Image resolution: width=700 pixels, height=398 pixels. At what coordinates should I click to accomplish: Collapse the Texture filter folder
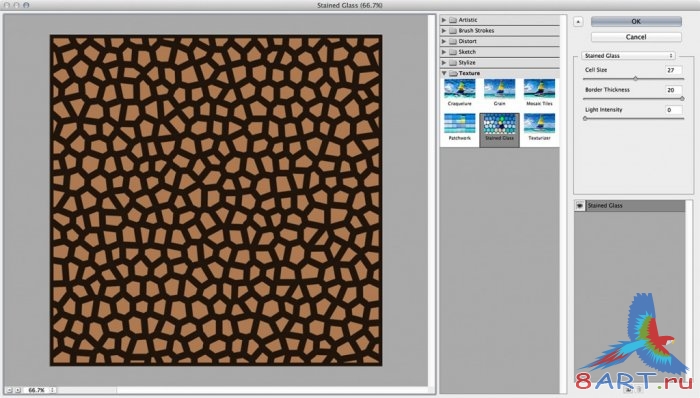(444, 73)
